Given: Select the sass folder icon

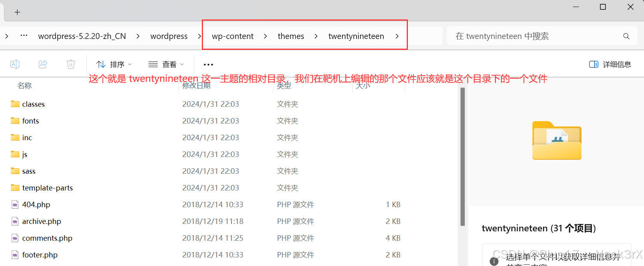Looking at the screenshot, I should point(15,171).
